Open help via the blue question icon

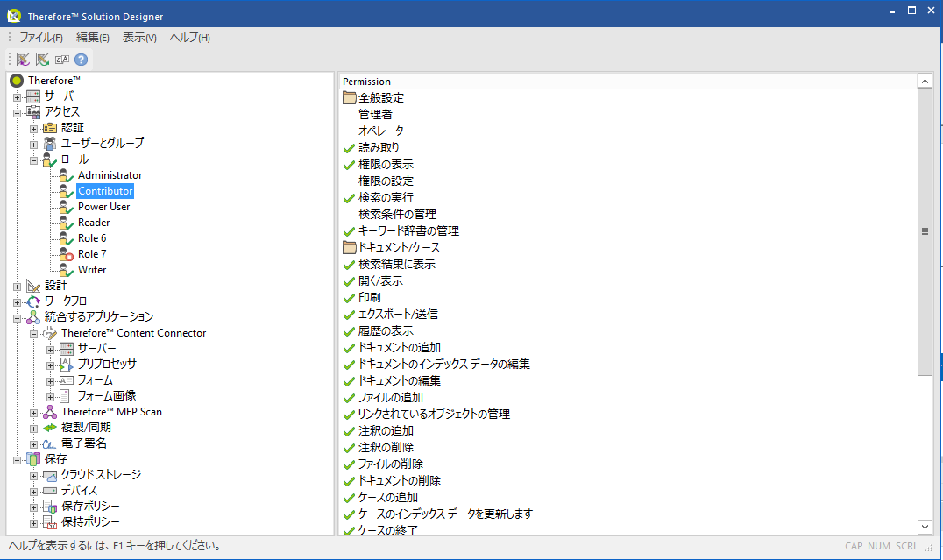coord(82,60)
